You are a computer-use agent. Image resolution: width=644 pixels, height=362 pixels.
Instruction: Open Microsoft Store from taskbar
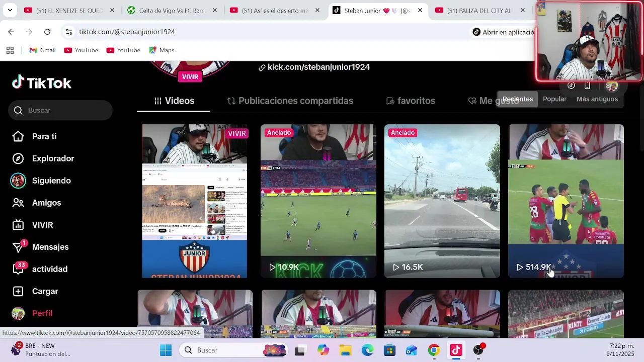coord(389,350)
